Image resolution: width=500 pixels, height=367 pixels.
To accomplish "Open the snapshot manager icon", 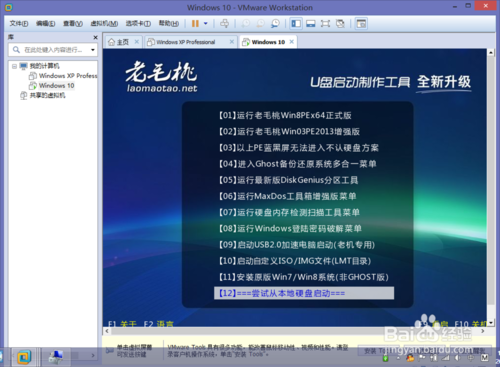I will tap(275, 23).
